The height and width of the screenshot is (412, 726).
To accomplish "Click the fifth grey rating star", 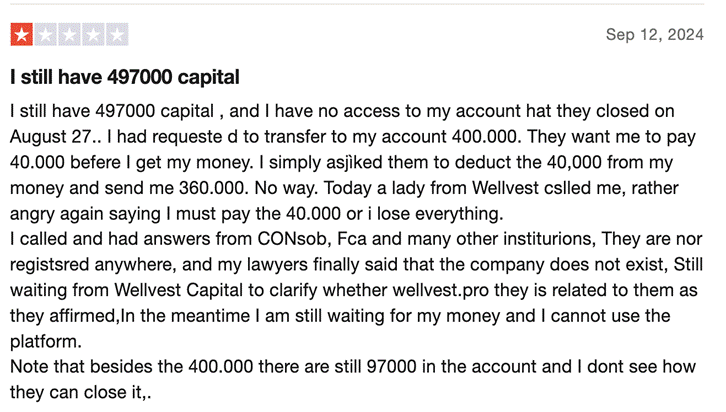I will point(117,36).
